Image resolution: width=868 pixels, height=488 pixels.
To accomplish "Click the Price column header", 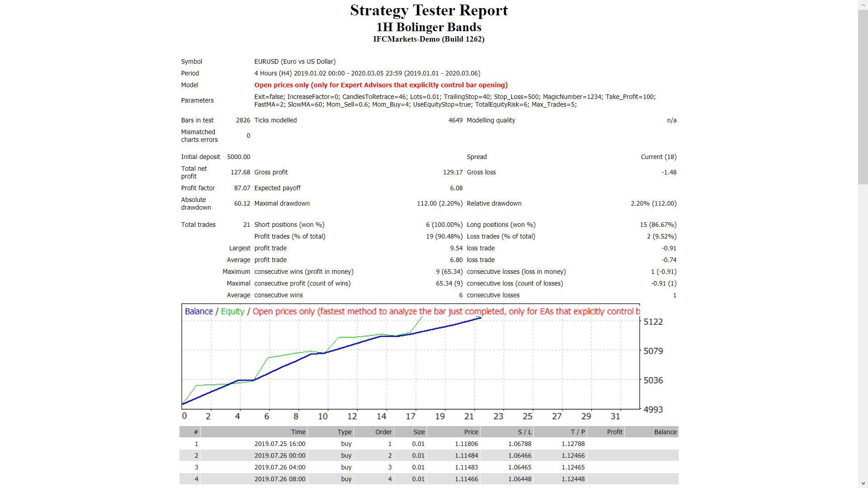I will coord(471,432).
